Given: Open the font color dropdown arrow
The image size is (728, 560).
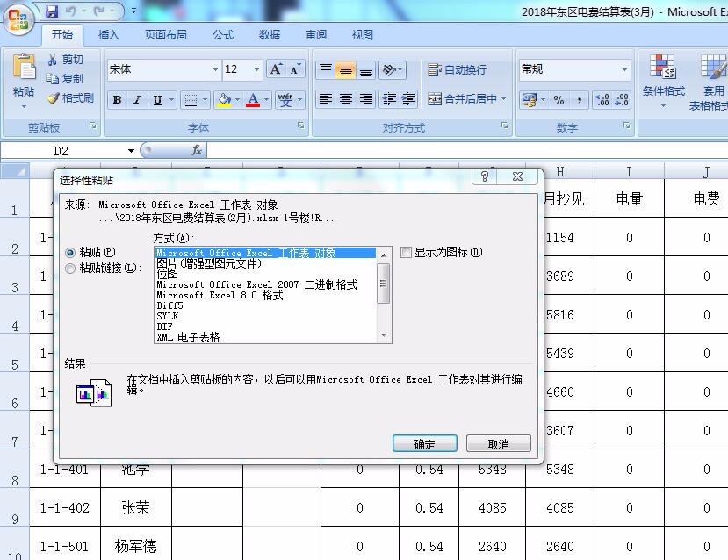Looking at the screenshot, I should click(x=266, y=100).
